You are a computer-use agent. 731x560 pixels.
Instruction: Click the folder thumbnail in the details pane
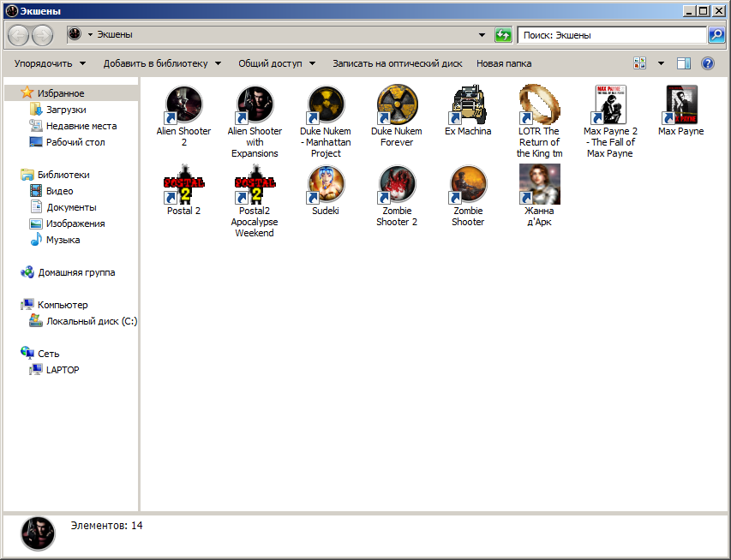tap(38, 533)
